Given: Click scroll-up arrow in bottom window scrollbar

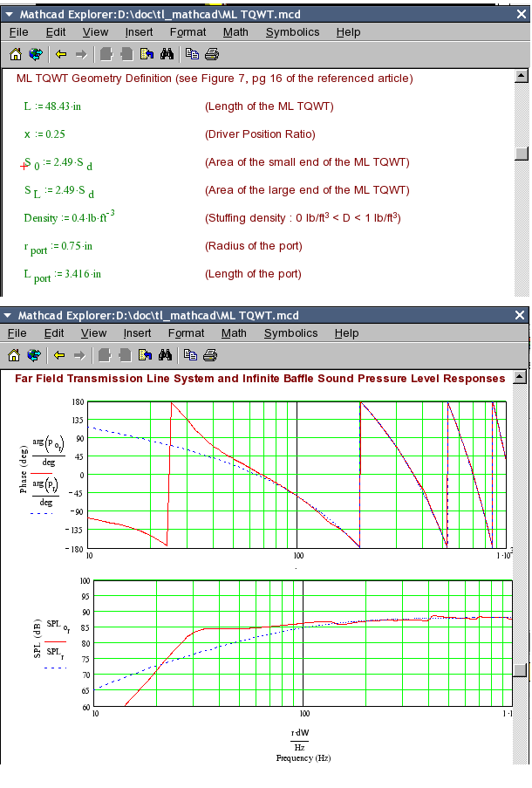Looking at the screenshot, I should 520,377.
